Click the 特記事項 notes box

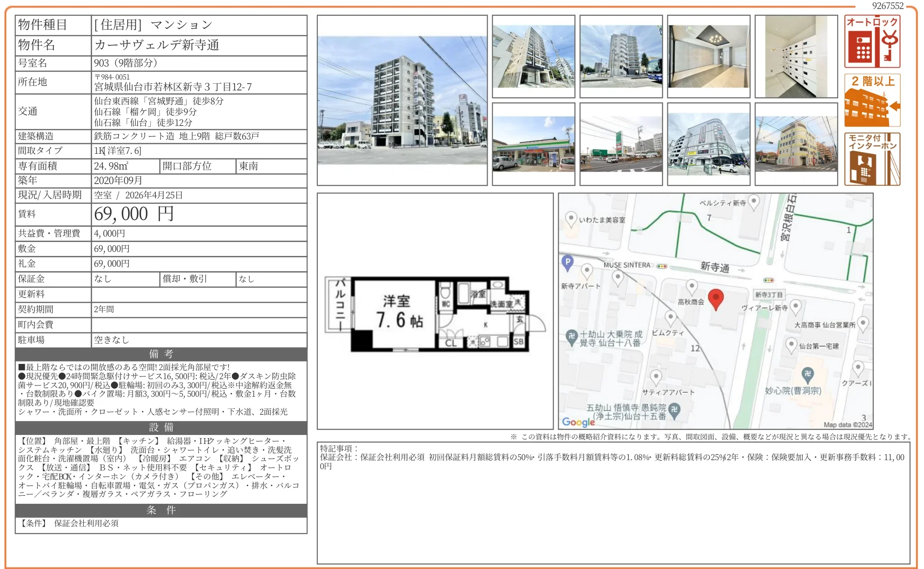613,503
